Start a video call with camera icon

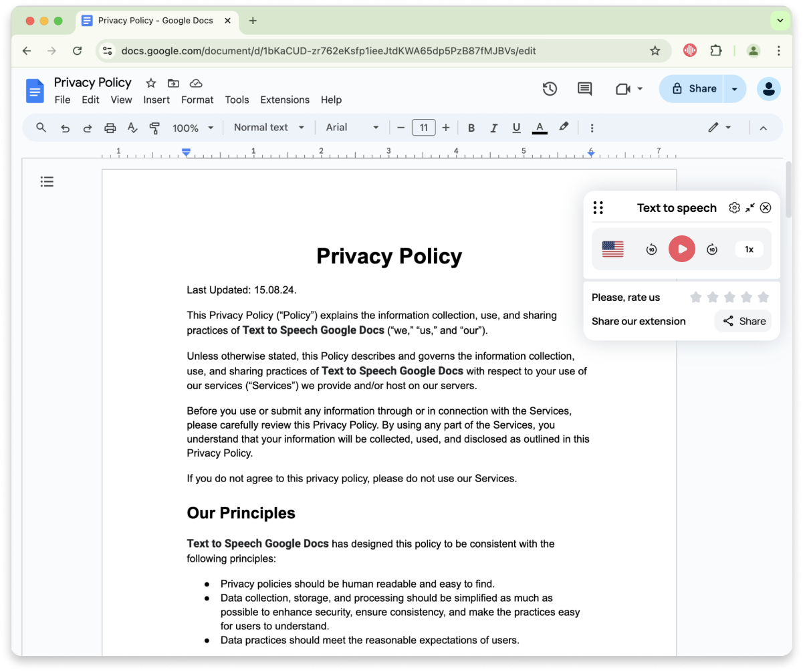point(622,89)
